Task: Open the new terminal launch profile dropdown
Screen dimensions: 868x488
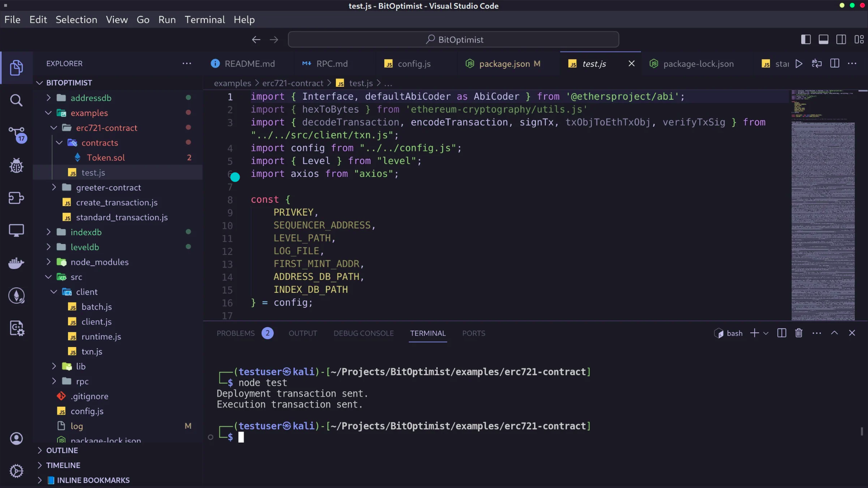Action: [x=766, y=333]
